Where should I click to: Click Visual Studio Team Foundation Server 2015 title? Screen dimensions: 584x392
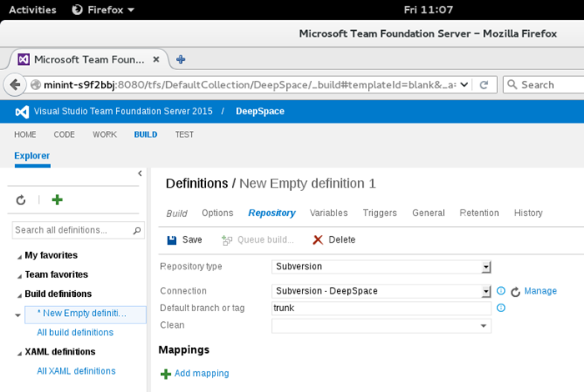pyautogui.click(x=123, y=111)
